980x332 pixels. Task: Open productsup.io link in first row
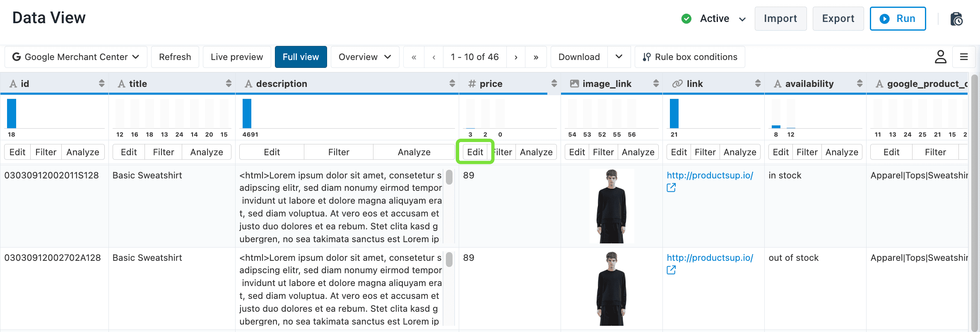tap(710, 175)
